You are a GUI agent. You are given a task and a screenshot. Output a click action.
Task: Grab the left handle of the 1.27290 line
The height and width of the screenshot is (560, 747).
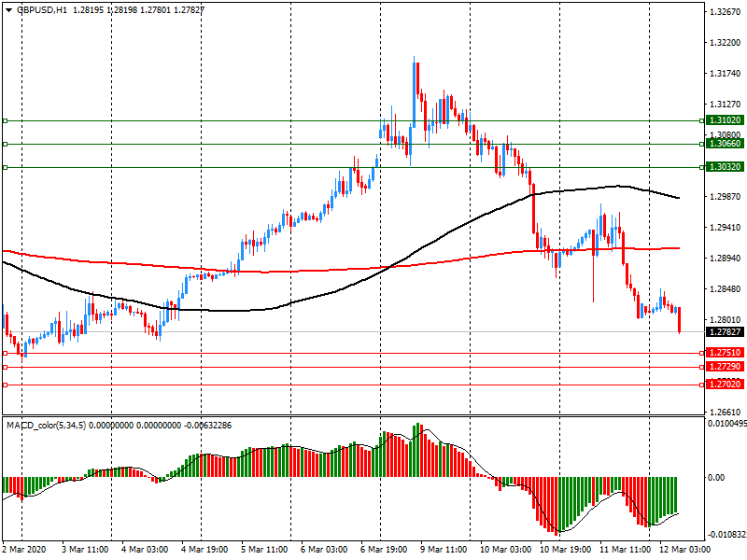click(6, 367)
